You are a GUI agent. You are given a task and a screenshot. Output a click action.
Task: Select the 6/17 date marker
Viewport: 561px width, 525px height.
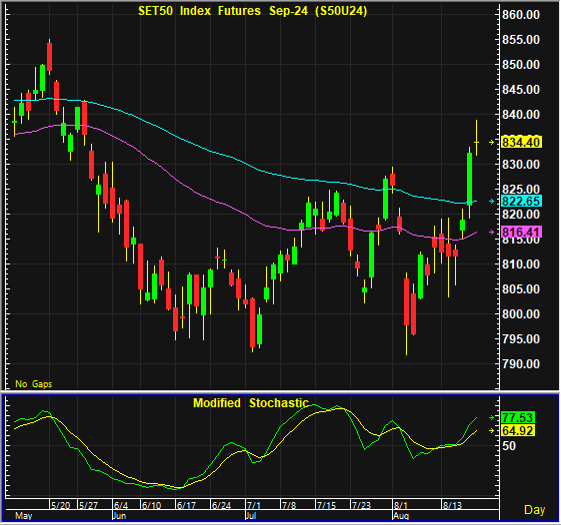coord(186,505)
